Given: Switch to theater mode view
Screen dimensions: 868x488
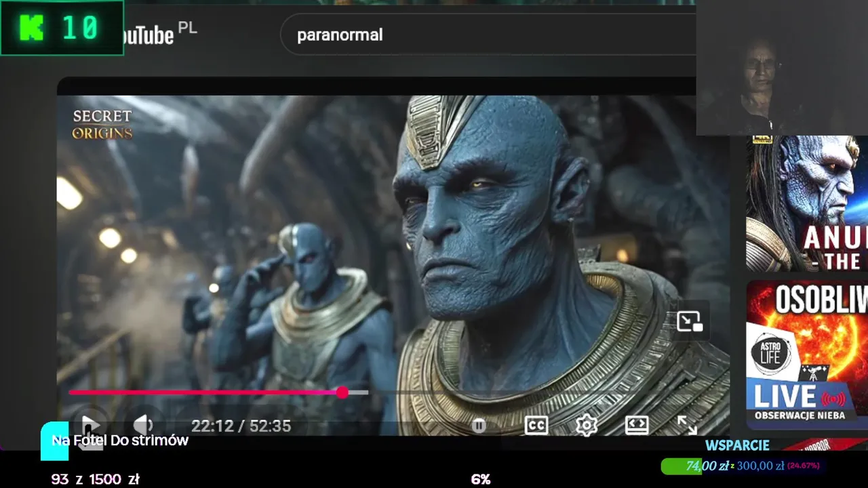Looking at the screenshot, I should tap(636, 425).
